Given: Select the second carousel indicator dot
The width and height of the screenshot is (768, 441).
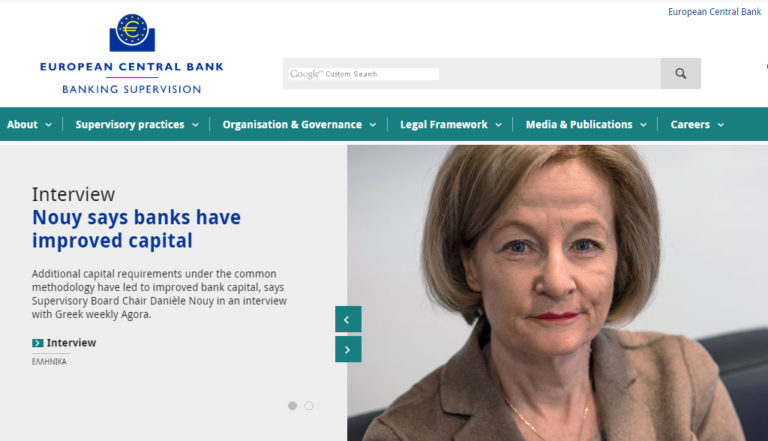Looking at the screenshot, I should [x=309, y=406].
